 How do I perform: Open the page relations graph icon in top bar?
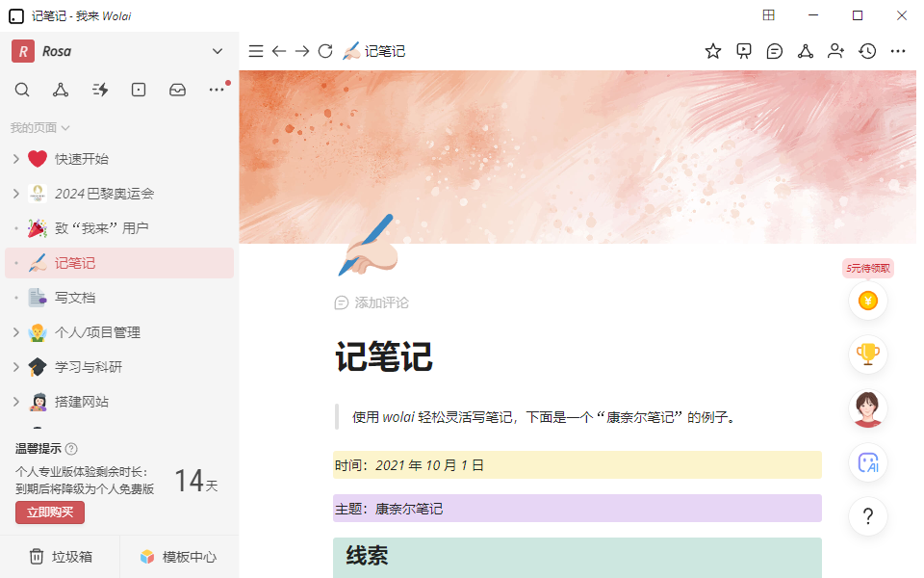tap(806, 51)
